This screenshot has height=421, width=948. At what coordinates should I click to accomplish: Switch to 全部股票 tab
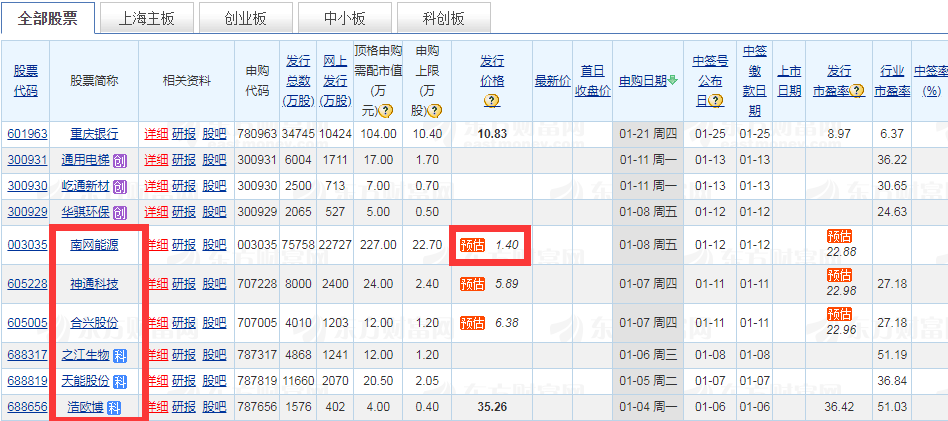(x=48, y=19)
